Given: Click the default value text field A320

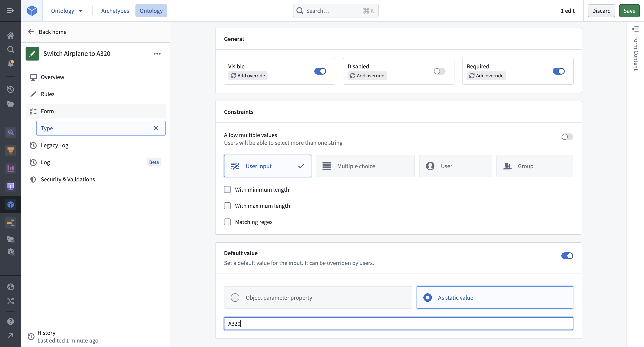Looking at the screenshot, I should [x=398, y=324].
